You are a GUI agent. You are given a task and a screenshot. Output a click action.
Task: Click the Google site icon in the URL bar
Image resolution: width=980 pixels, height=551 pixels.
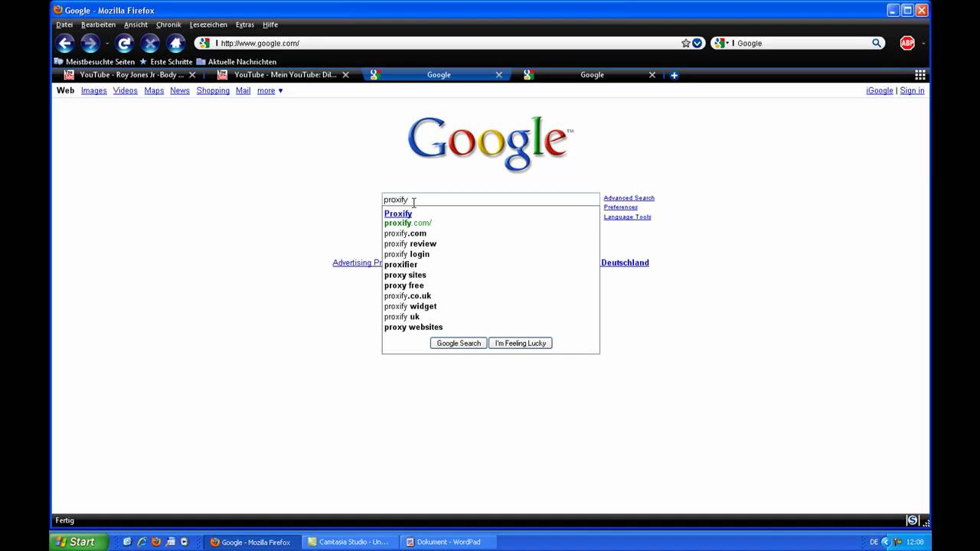tap(203, 43)
